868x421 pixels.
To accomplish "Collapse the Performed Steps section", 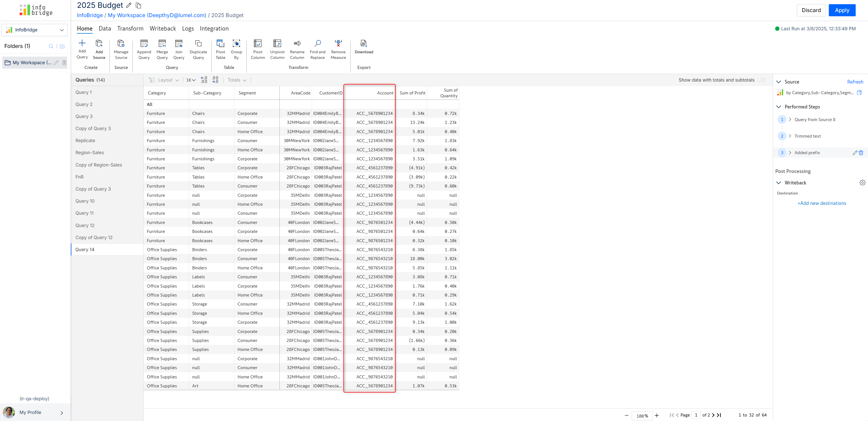I will click(x=778, y=107).
